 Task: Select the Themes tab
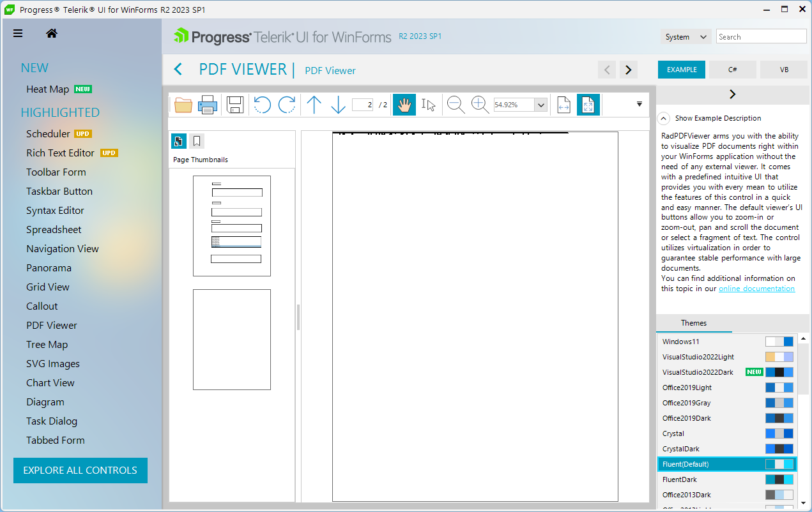tap(694, 323)
